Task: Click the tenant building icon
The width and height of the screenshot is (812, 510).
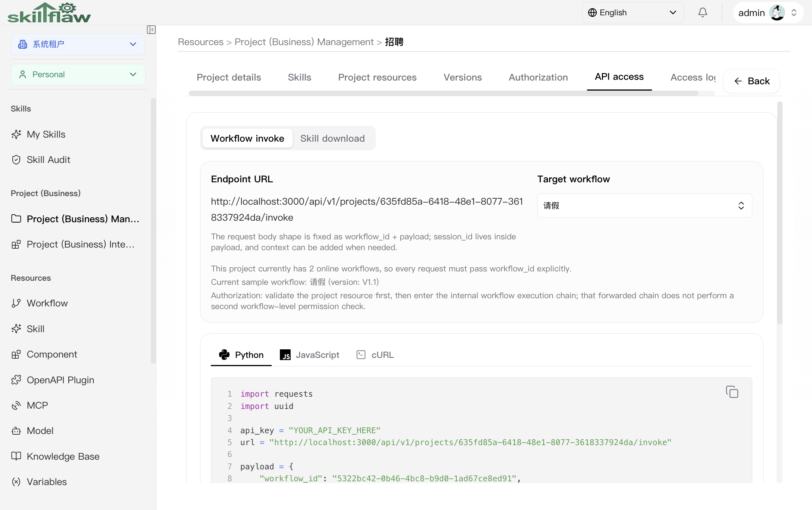Action: [x=23, y=44]
